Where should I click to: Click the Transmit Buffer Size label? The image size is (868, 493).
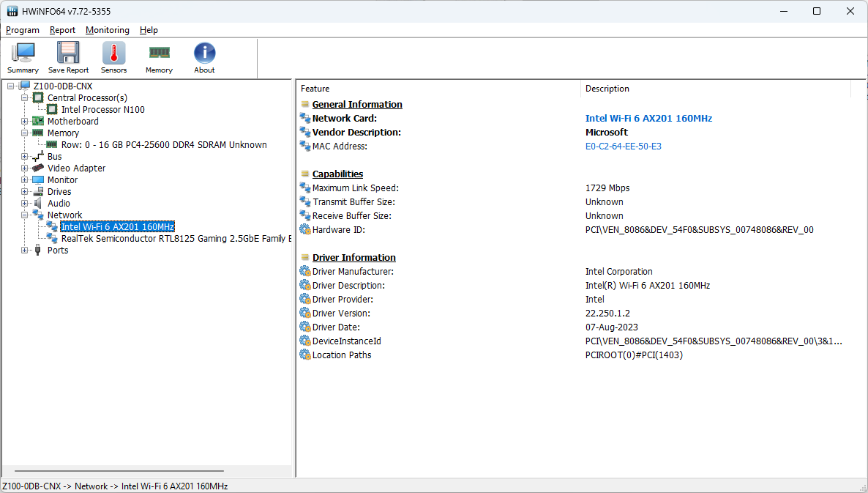coord(353,201)
